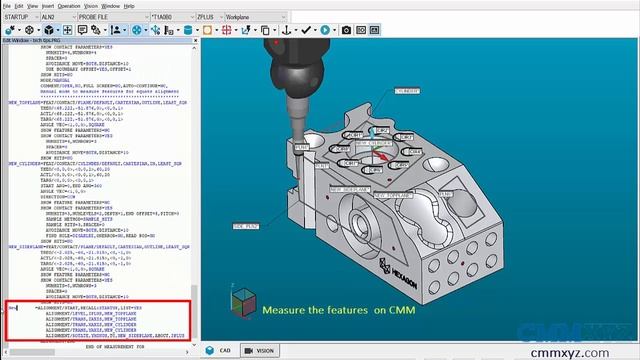The width and height of the screenshot is (640, 360).
Task: Click the NEW_SIDEPLANE label in the CAD view
Action: pyautogui.click(x=349, y=190)
